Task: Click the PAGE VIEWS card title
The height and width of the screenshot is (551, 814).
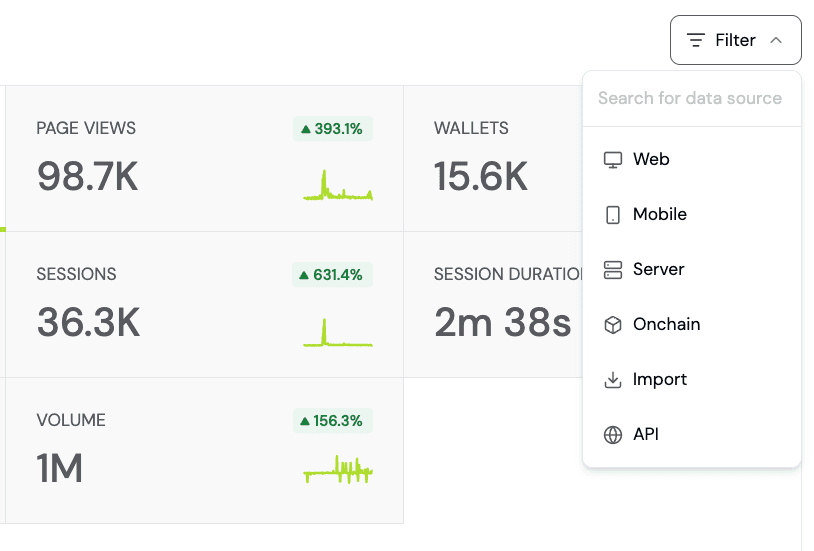Action: point(86,128)
